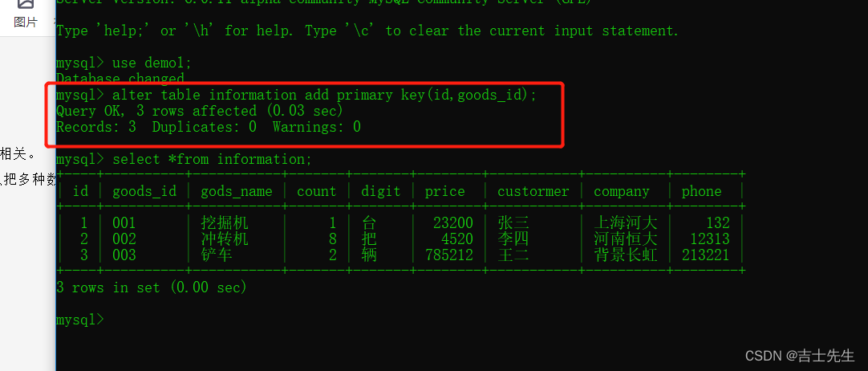Click customer name 王二
Image resolution: width=868 pixels, height=371 pixels.
coord(513,255)
